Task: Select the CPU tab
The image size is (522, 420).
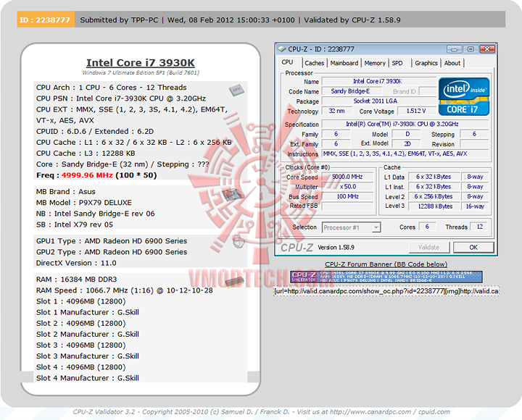Action: 287,62
